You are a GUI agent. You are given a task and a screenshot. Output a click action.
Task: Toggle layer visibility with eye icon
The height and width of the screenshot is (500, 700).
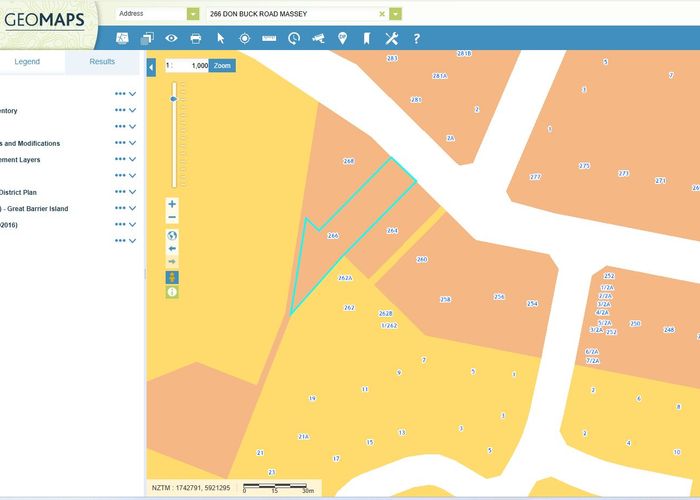click(172, 38)
